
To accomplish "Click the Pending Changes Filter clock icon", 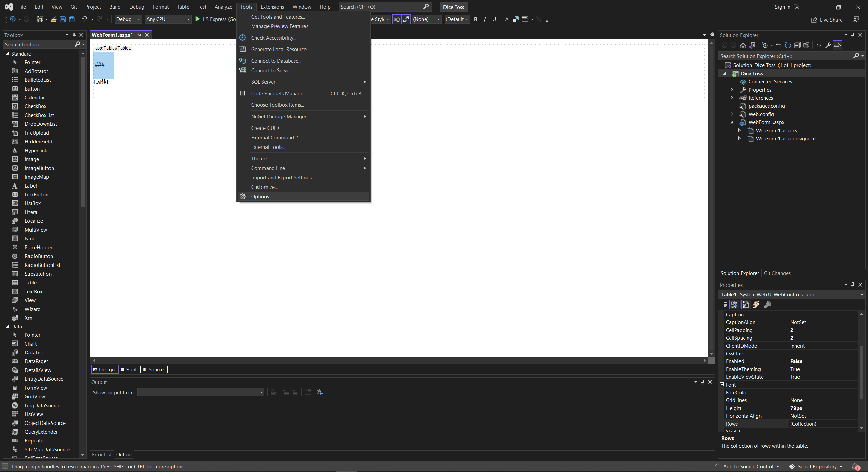I will (x=765, y=45).
